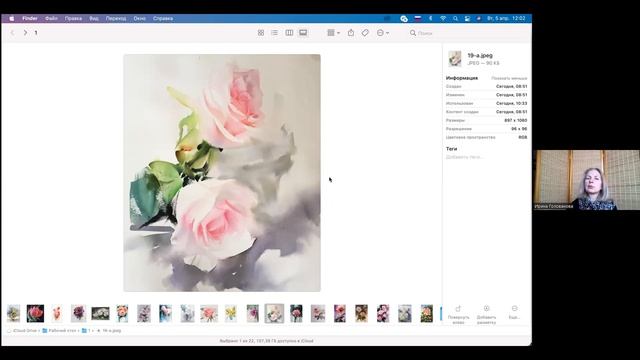Select the gallery view button
640x360 pixels.
(x=303, y=33)
